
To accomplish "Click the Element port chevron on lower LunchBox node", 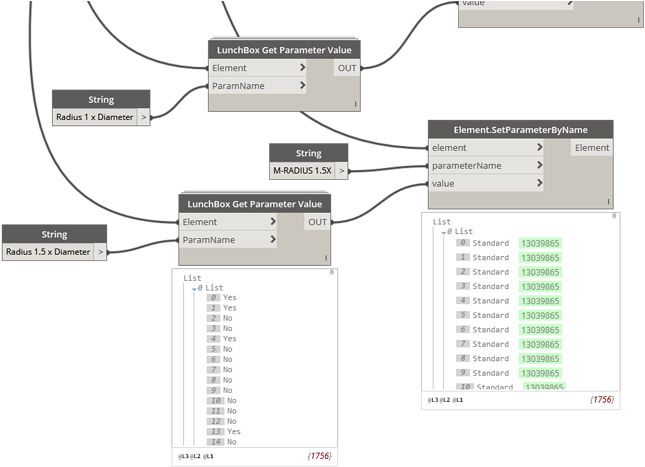I will 273,221.
